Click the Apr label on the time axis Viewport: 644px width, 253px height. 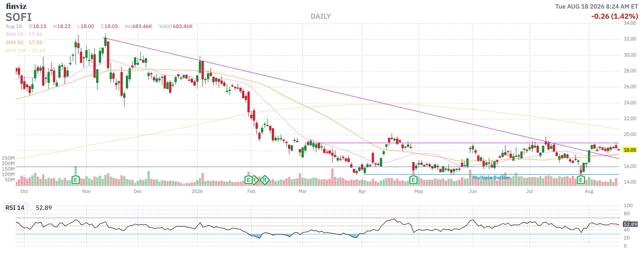pyautogui.click(x=362, y=191)
